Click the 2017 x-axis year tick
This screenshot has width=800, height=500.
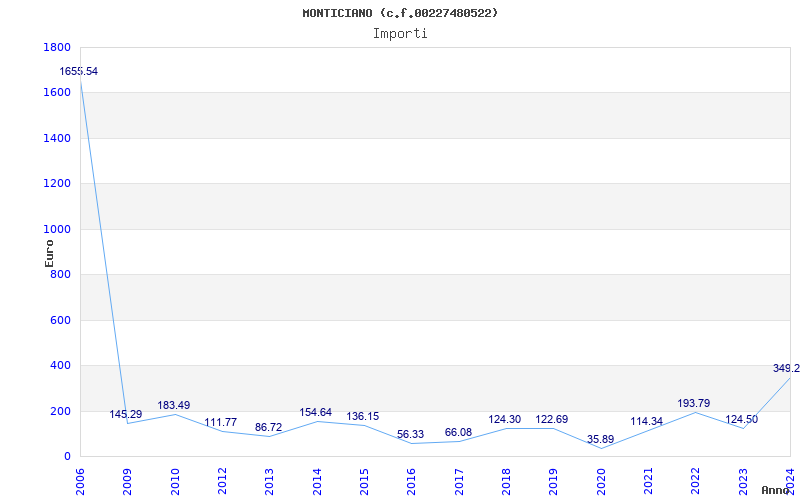pyautogui.click(x=459, y=481)
